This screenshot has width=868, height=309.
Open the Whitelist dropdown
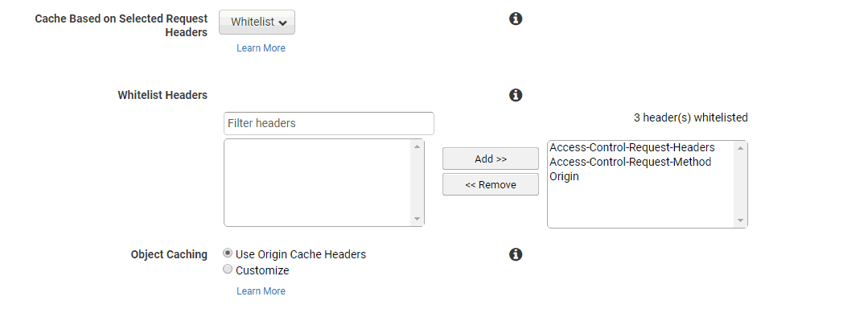(257, 23)
